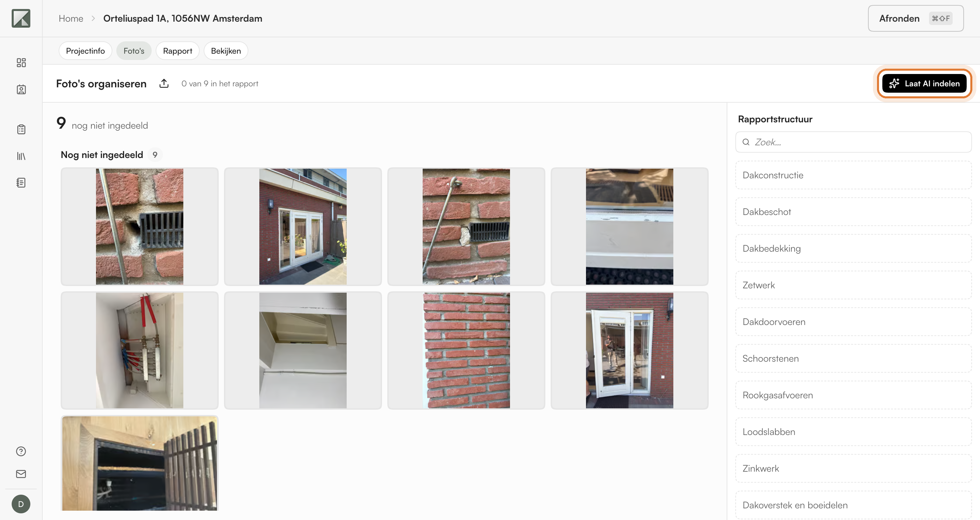Click the upload photos icon
This screenshot has height=520, width=980.
164,83
